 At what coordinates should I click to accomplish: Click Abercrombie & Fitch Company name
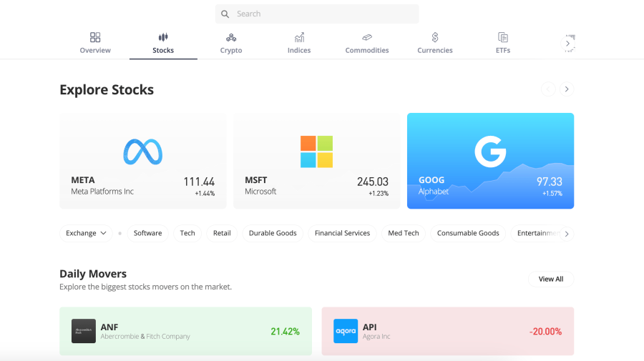[x=145, y=337]
